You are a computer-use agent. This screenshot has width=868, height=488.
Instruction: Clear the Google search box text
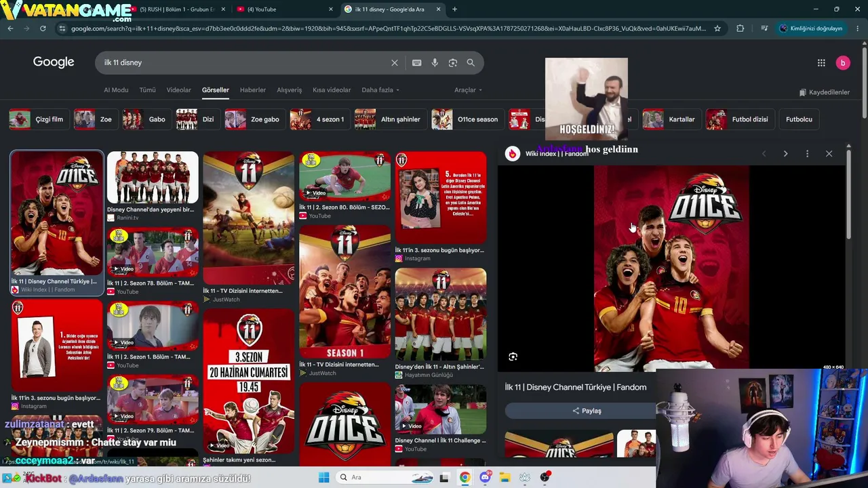(395, 62)
